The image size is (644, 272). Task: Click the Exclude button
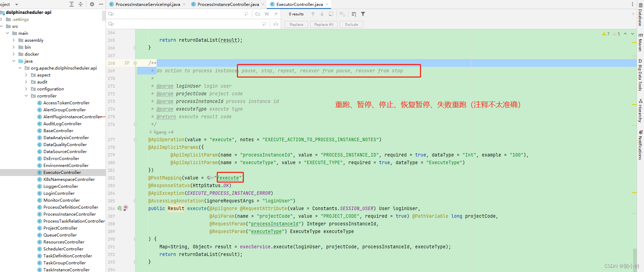pyautogui.click(x=352, y=24)
